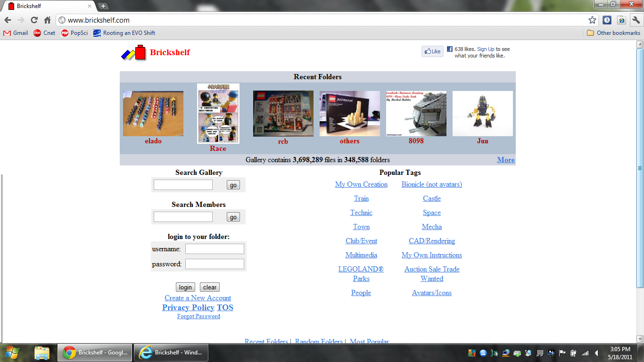Click go next to Search Gallery

click(x=233, y=185)
